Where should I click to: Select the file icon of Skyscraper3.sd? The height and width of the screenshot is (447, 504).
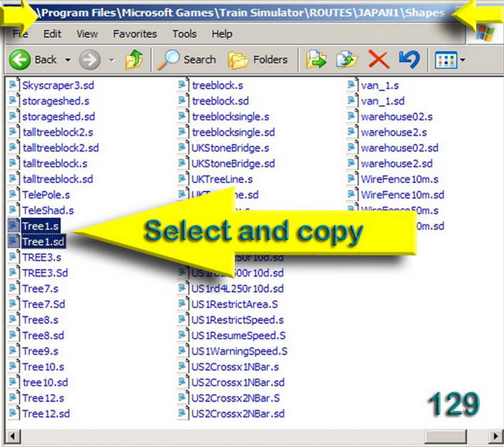pos(13,85)
